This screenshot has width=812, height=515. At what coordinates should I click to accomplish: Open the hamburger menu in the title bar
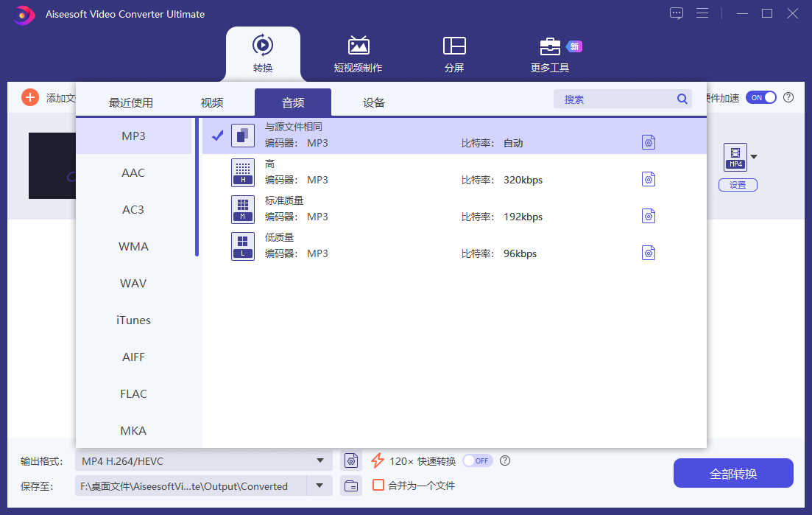[x=702, y=13]
